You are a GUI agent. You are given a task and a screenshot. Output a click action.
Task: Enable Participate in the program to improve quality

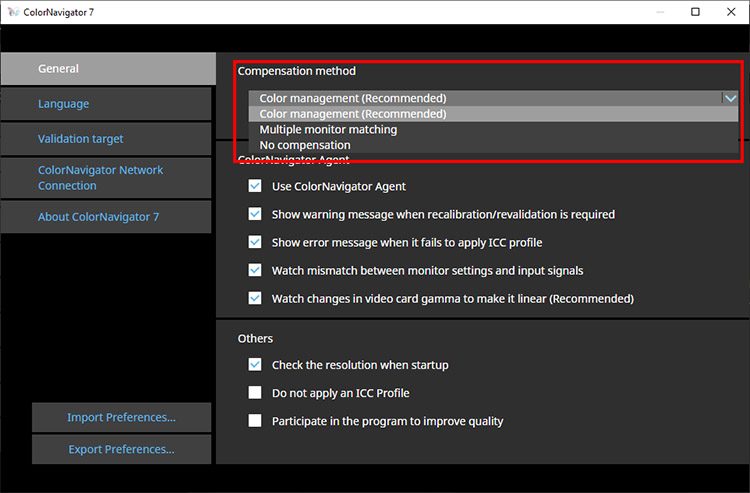coord(255,421)
